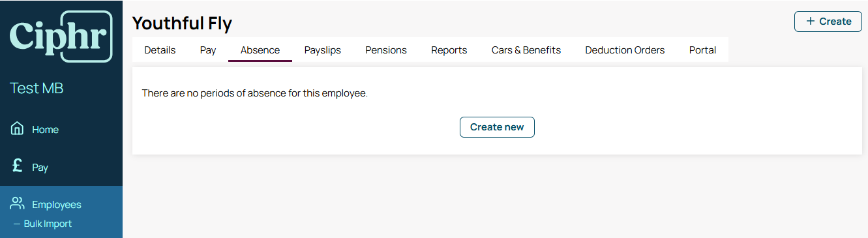Open the Cars & Benefits tab
The image size is (868, 238).
[x=526, y=50]
